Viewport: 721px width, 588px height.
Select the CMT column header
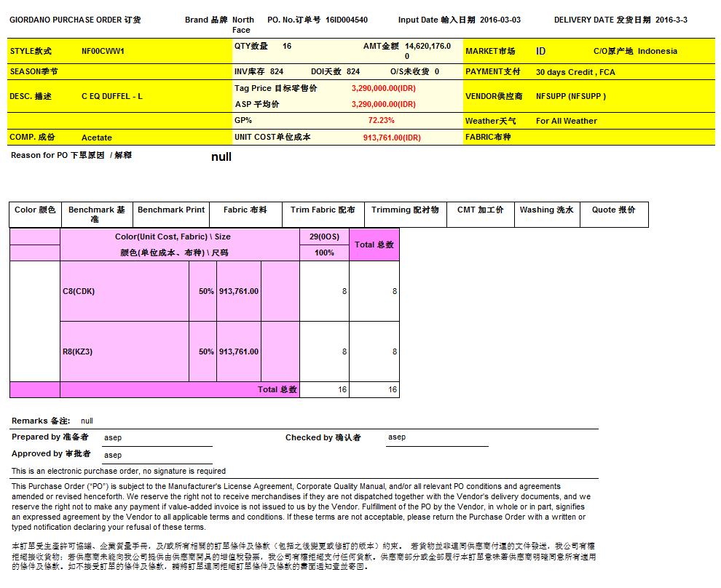click(x=480, y=210)
